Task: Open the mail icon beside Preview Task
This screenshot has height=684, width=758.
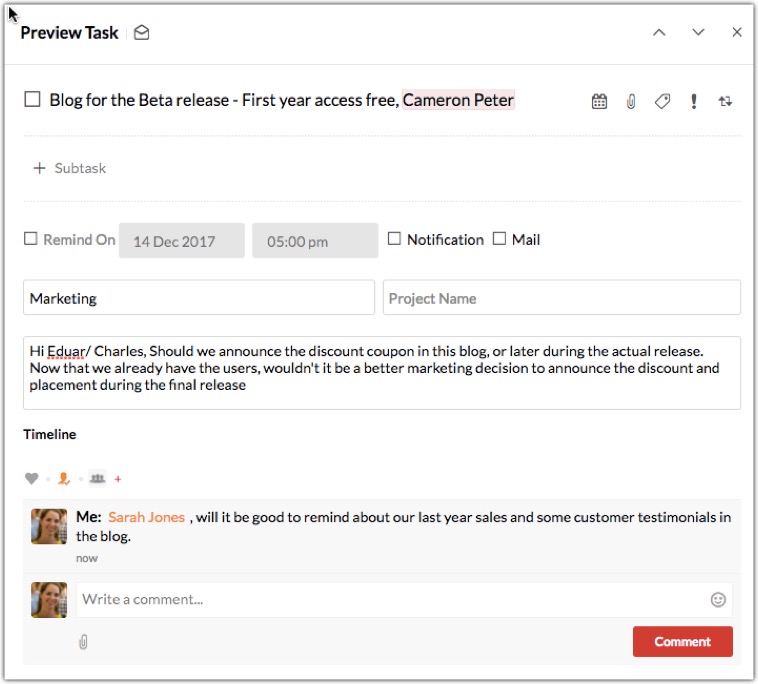Action: (x=141, y=32)
